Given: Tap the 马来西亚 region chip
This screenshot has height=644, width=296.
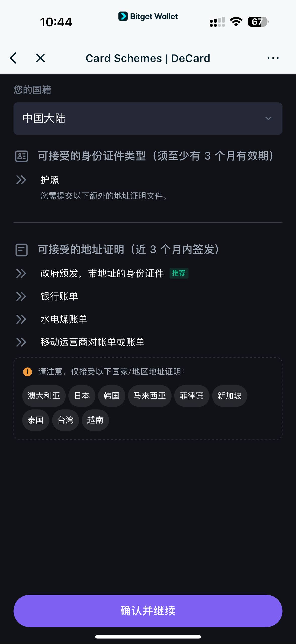Looking at the screenshot, I should coord(150,396).
